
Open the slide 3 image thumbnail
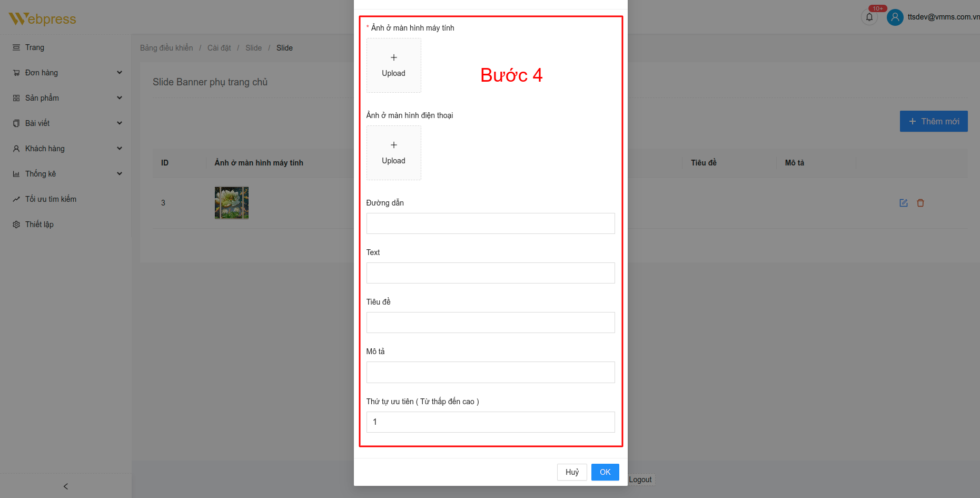232,203
